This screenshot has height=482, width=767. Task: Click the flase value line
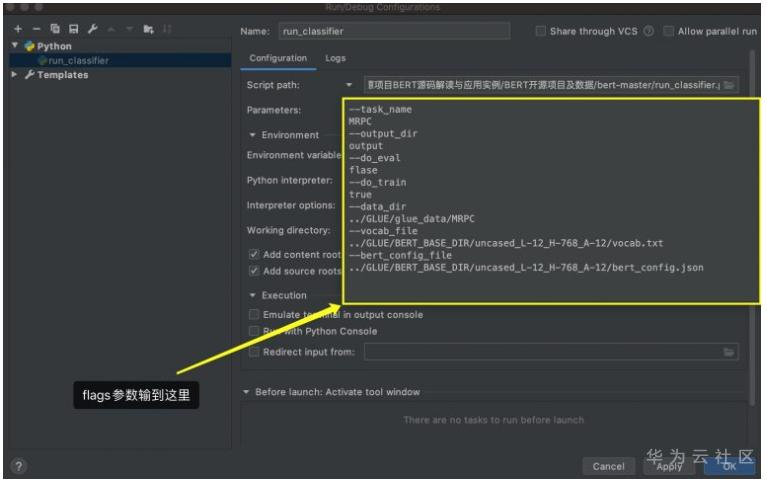tap(363, 170)
